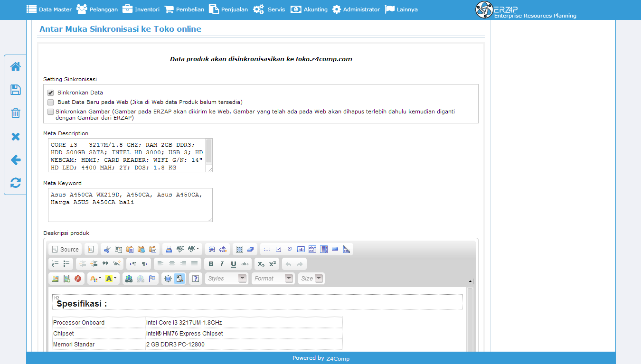Click the X cancel sidebar icon

tap(16, 137)
